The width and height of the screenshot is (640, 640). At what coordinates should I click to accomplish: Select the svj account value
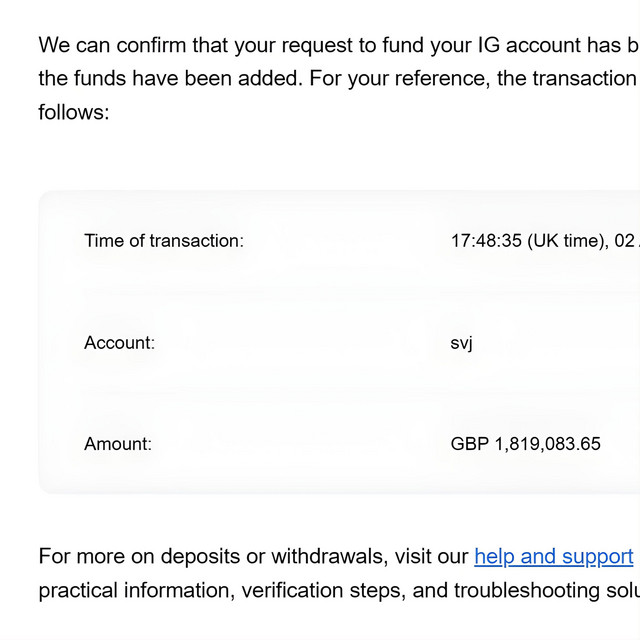coord(461,344)
